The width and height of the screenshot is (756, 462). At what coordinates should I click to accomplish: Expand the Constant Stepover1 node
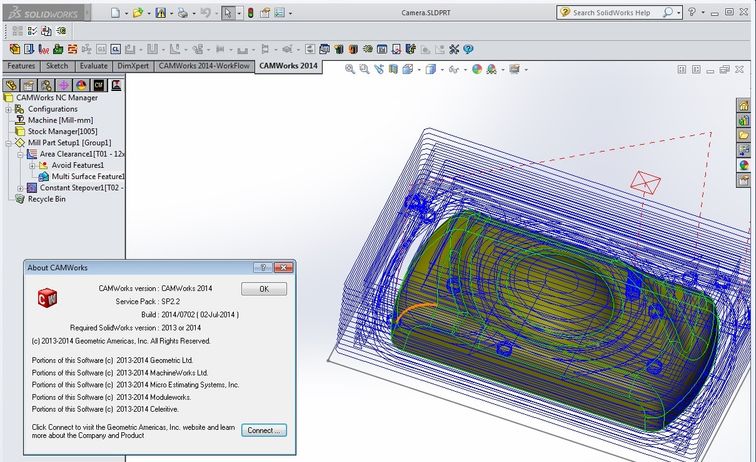point(20,188)
